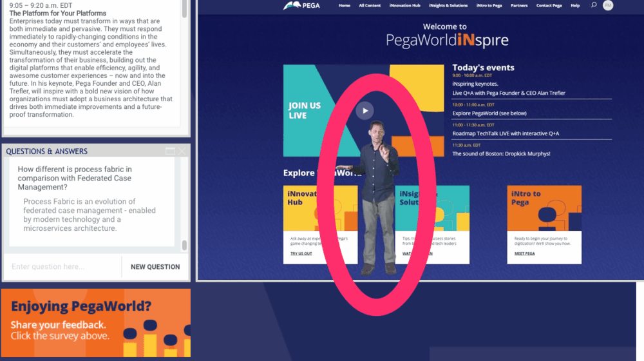Open the Help menu item
This screenshot has height=361, width=644.
[x=575, y=6]
